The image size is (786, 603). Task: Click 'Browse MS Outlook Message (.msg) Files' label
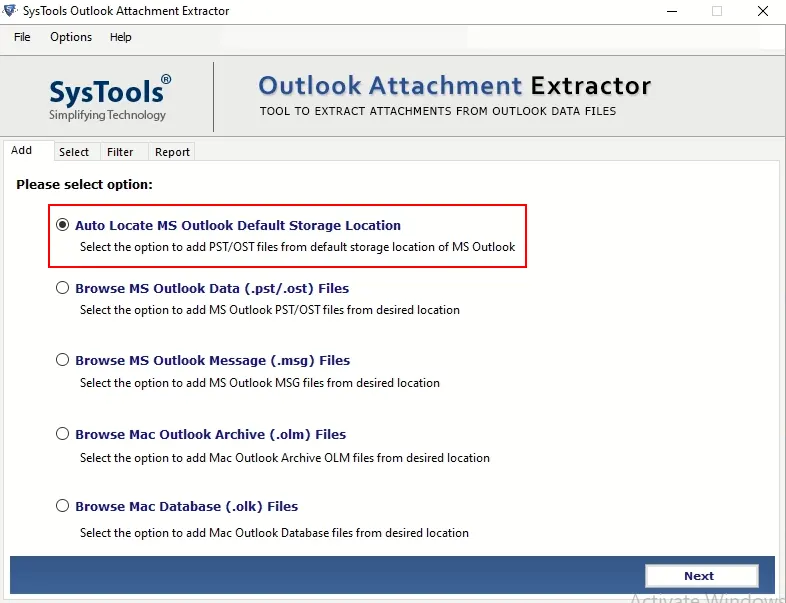point(213,360)
